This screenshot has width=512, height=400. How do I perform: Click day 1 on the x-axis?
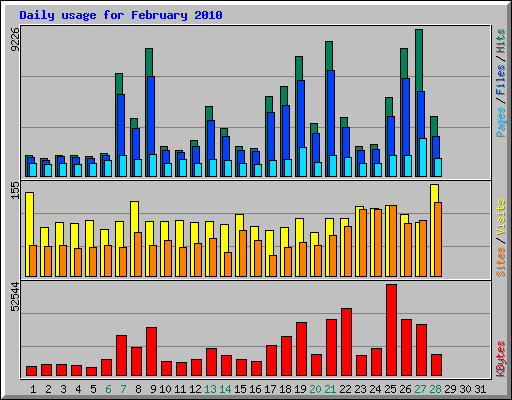tap(33, 389)
